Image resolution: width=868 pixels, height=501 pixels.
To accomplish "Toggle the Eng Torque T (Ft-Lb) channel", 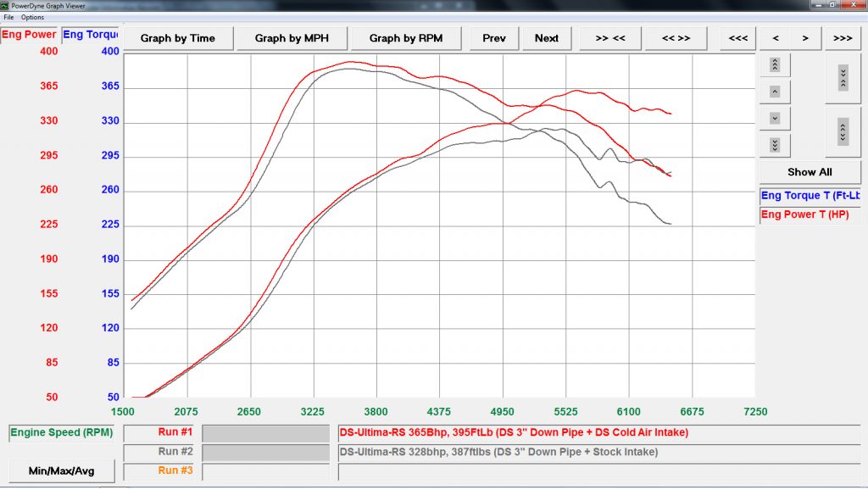I will (x=810, y=196).
